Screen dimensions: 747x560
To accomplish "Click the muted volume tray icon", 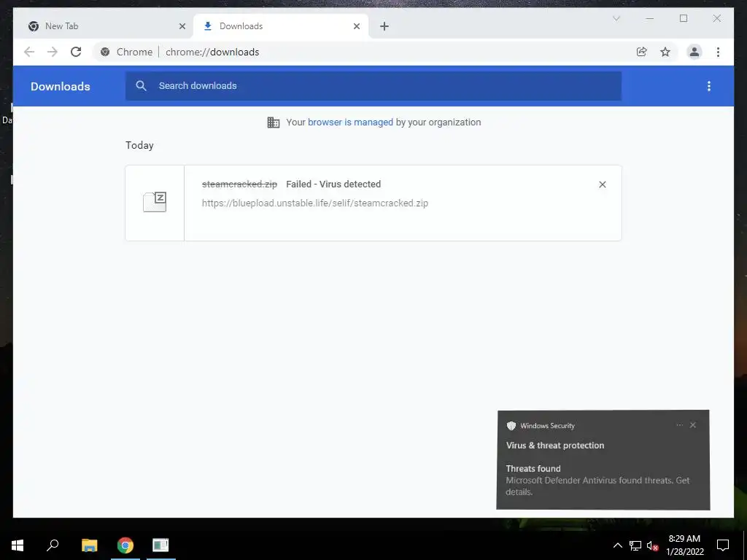I will point(652,545).
